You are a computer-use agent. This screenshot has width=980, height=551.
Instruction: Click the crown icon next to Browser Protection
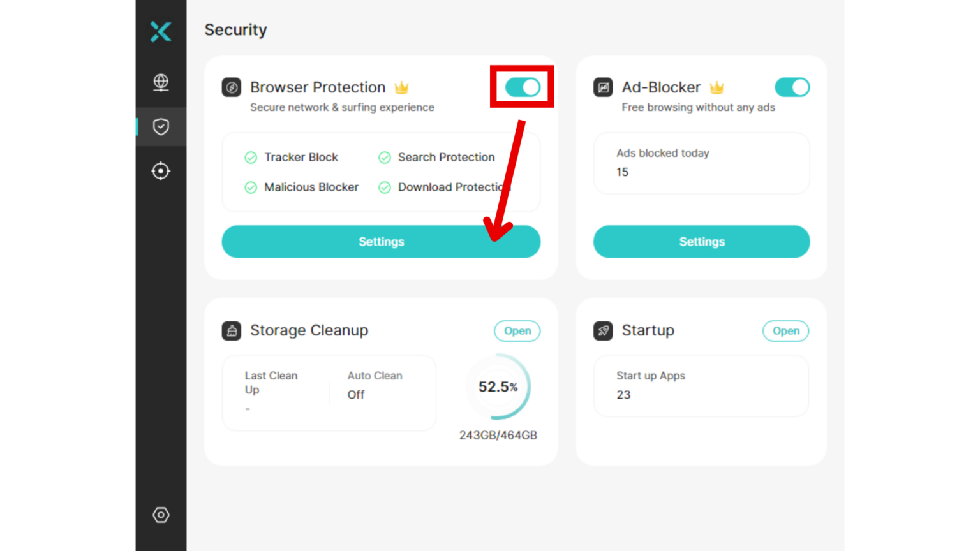pyautogui.click(x=401, y=87)
